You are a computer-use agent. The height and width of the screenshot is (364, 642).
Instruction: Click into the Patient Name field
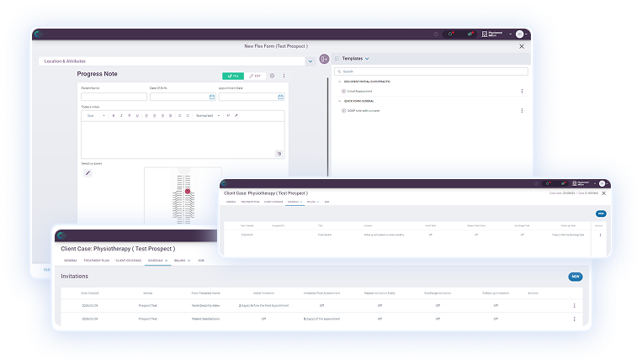[x=114, y=97]
